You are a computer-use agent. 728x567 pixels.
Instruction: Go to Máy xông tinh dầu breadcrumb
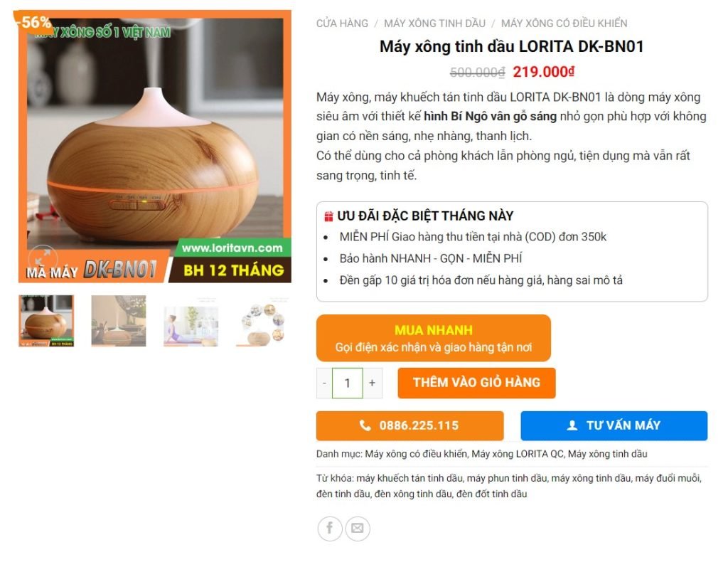tap(434, 23)
